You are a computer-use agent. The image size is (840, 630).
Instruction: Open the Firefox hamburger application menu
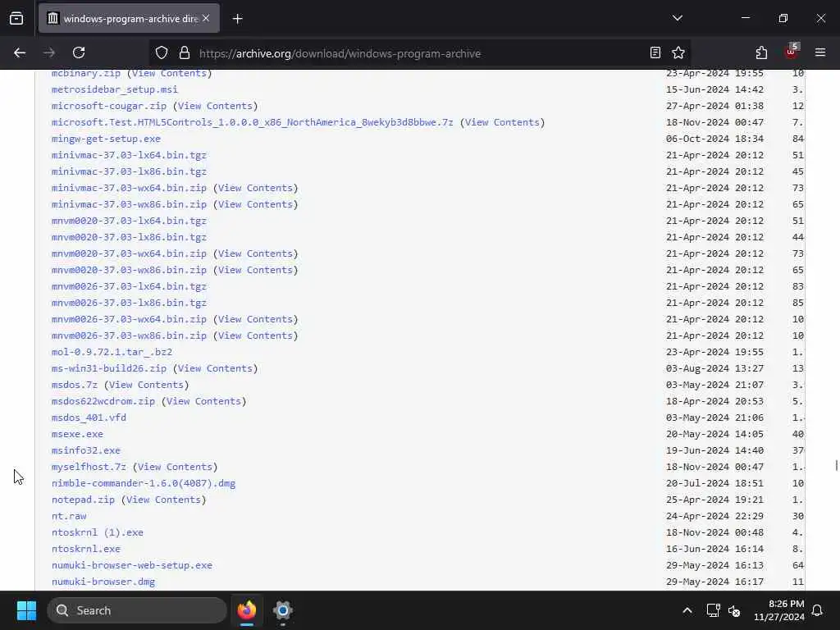coord(820,52)
